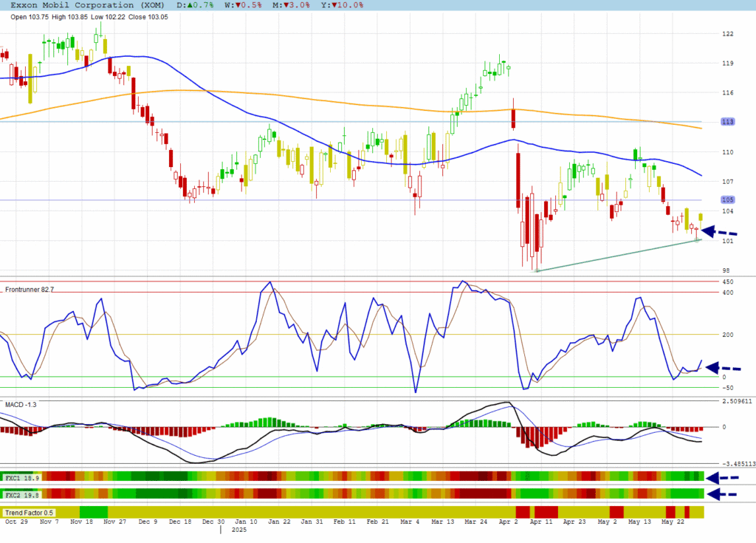Select the monthly change 'M:3.0%' value
756x543 pixels.
[291, 5]
